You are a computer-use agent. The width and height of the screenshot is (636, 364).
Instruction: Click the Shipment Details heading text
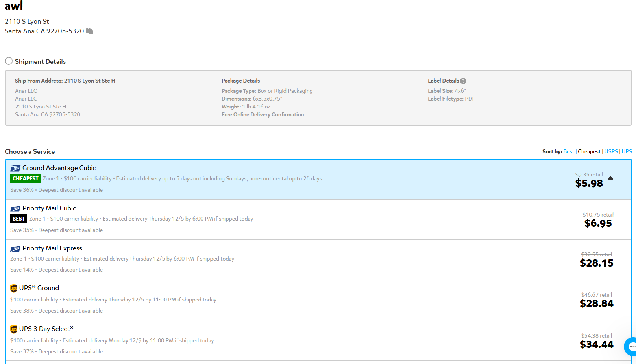coord(40,61)
